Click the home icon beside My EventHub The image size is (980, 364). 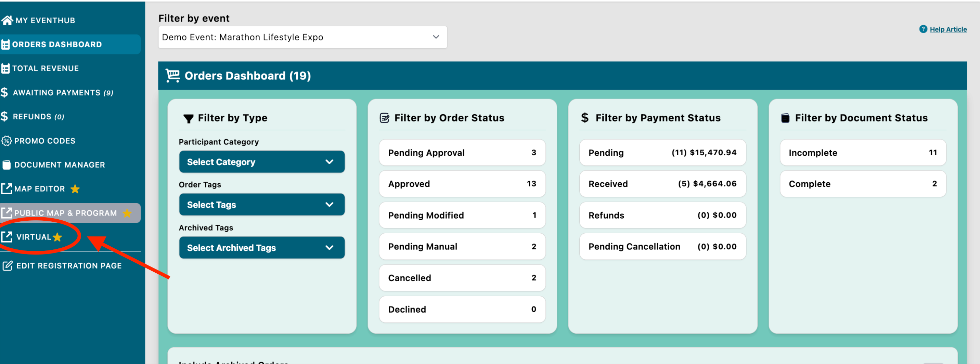tap(7, 20)
